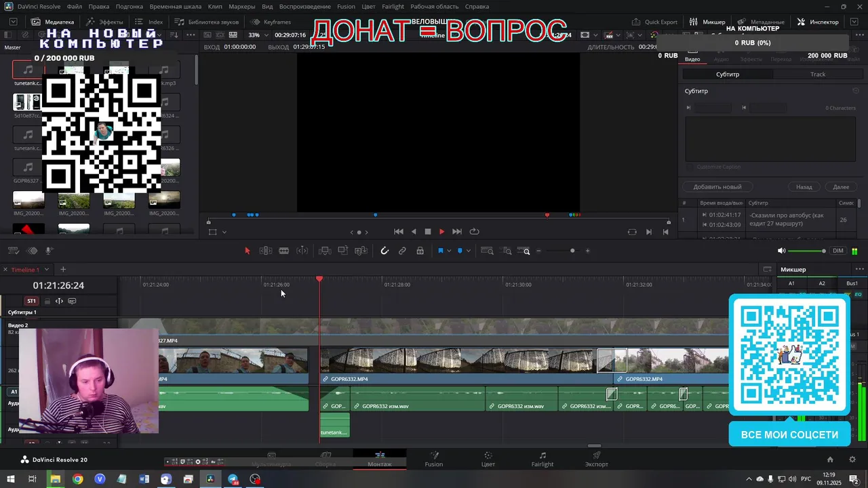Open the Маркеры menu
Image resolution: width=868 pixels, height=488 pixels.
242,6
